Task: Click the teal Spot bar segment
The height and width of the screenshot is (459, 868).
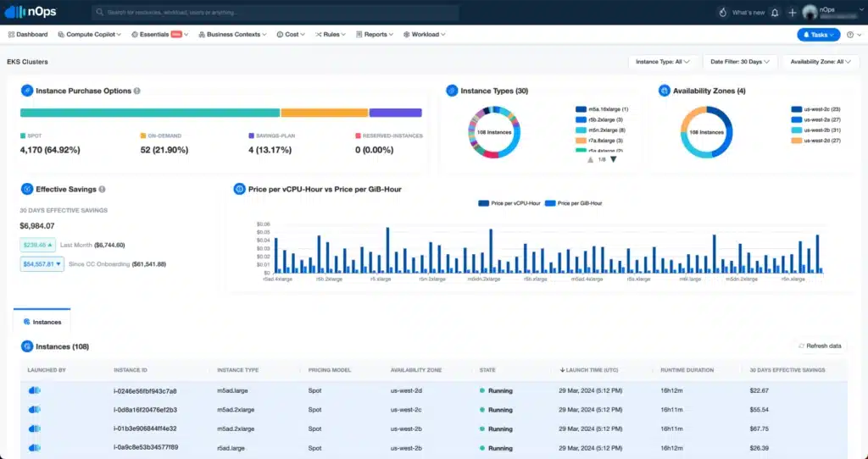Action: (x=150, y=113)
